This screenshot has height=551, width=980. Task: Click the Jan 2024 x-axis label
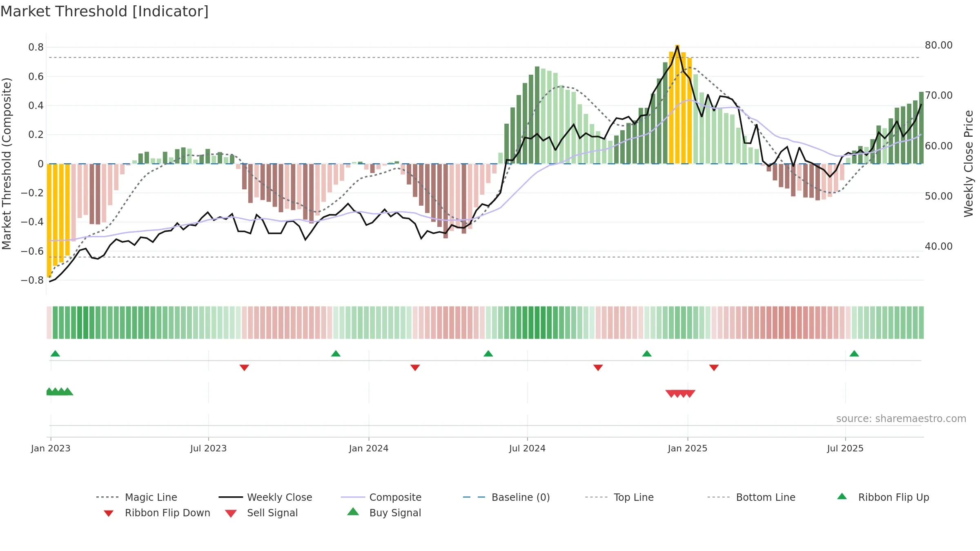[x=369, y=448]
